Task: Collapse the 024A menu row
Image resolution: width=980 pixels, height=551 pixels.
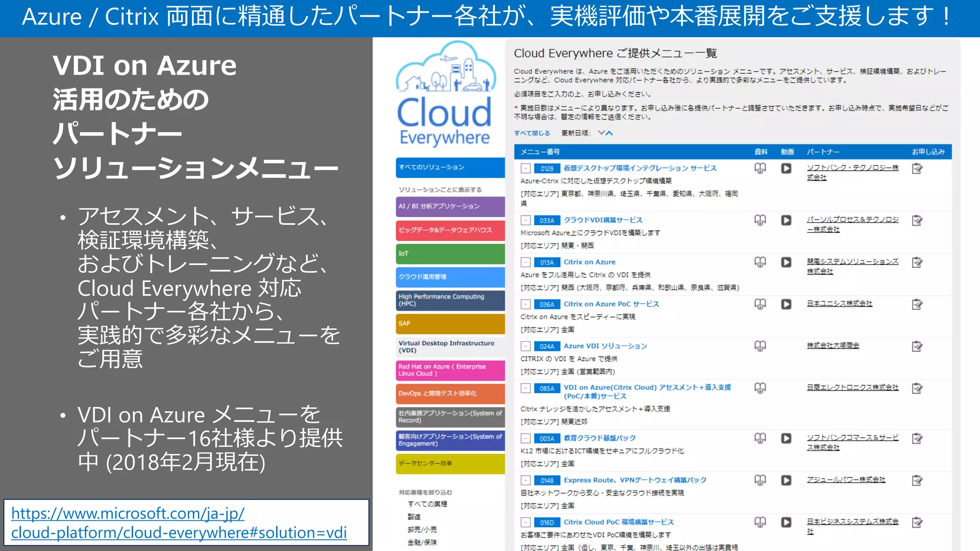Action: tap(526, 346)
